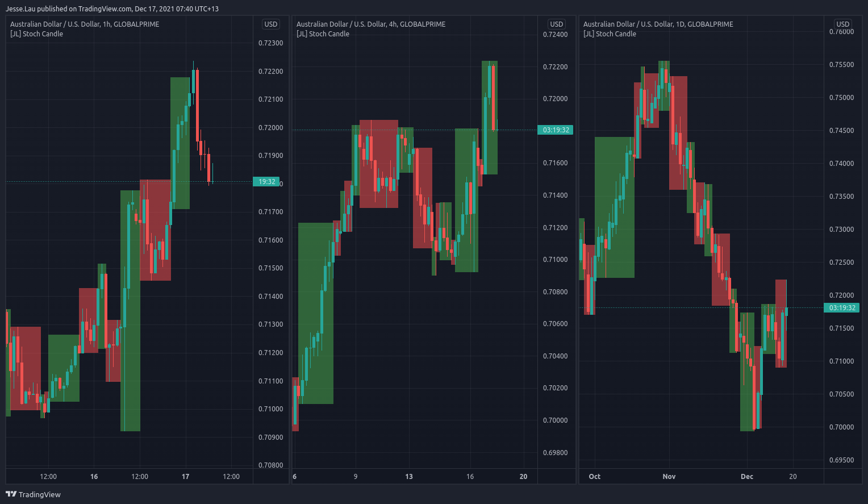868x504 pixels.
Task: Click the Oct label on the 1D time axis
Action: [x=595, y=477]
